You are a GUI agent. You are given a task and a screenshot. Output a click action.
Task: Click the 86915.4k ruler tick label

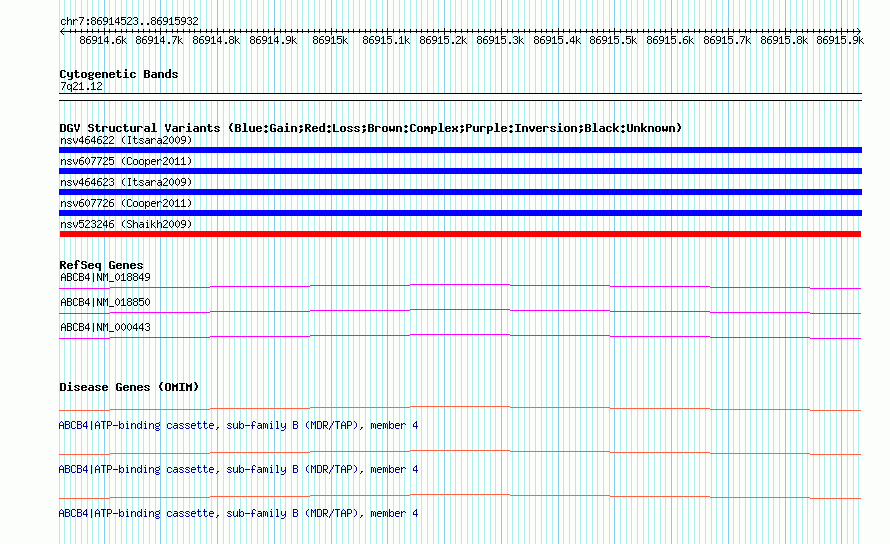[557, 40]
